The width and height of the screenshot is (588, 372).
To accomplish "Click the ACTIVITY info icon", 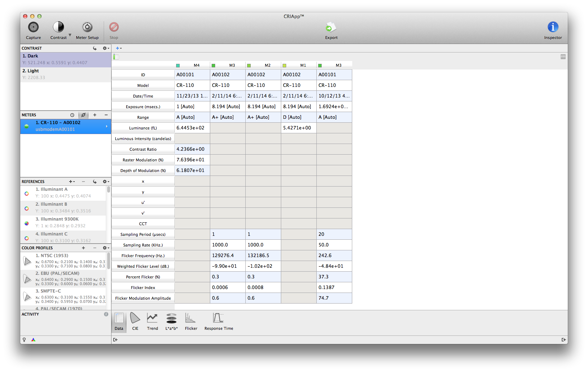I will coord(106,314).
